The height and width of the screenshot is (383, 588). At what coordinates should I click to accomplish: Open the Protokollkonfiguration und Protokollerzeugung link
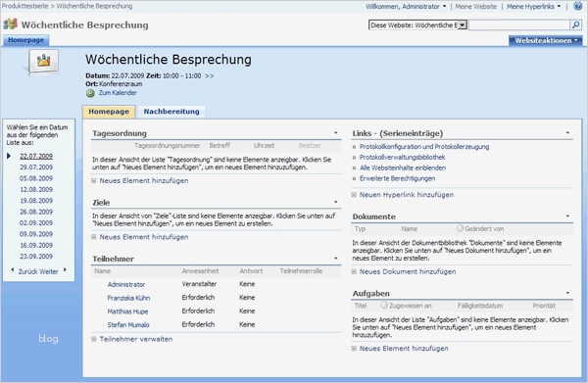pyautogui.click(x=424, y=147)
